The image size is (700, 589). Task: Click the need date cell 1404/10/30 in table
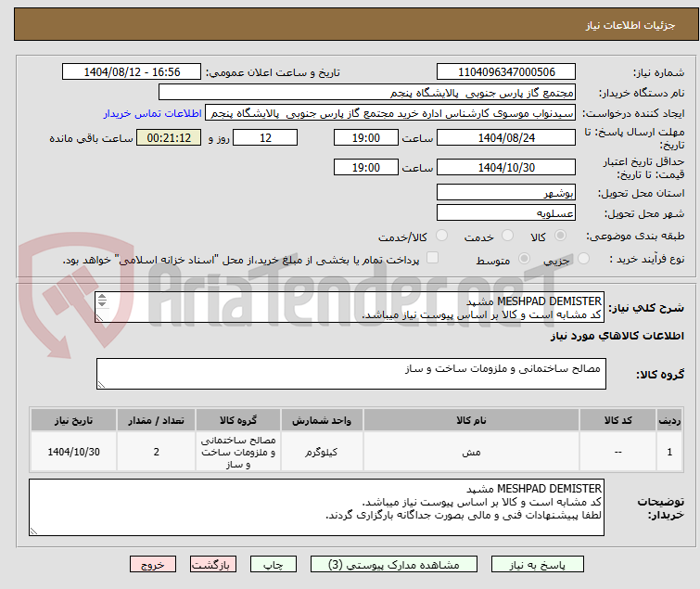73,452
